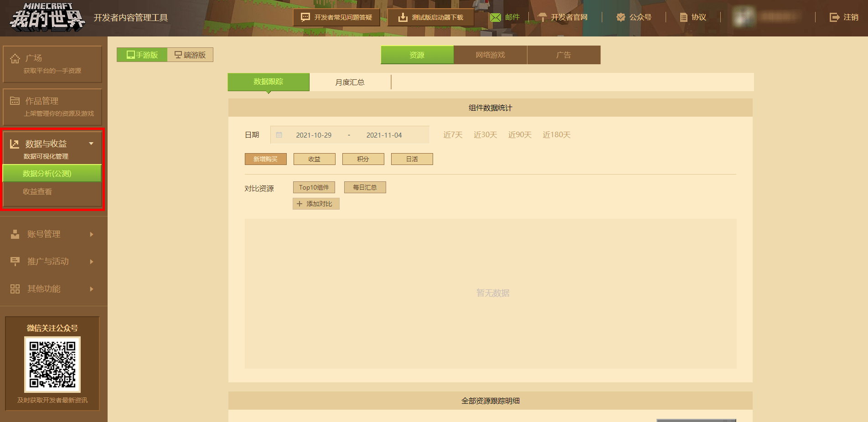Click the 开发者常见问题答疑 chat icon

tap(305, 17)
